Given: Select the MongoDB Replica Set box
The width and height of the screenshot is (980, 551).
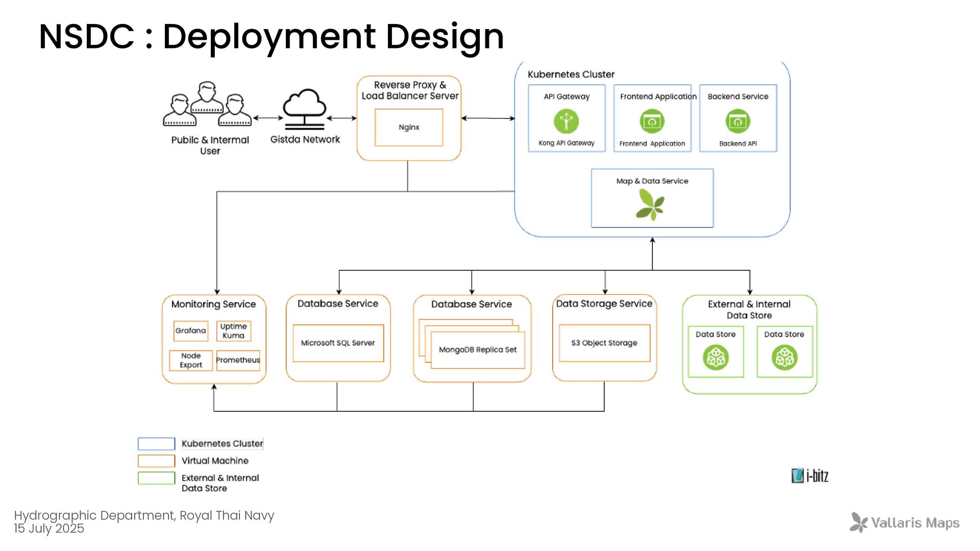Looking at the screenshot, I should click(478, 350).
